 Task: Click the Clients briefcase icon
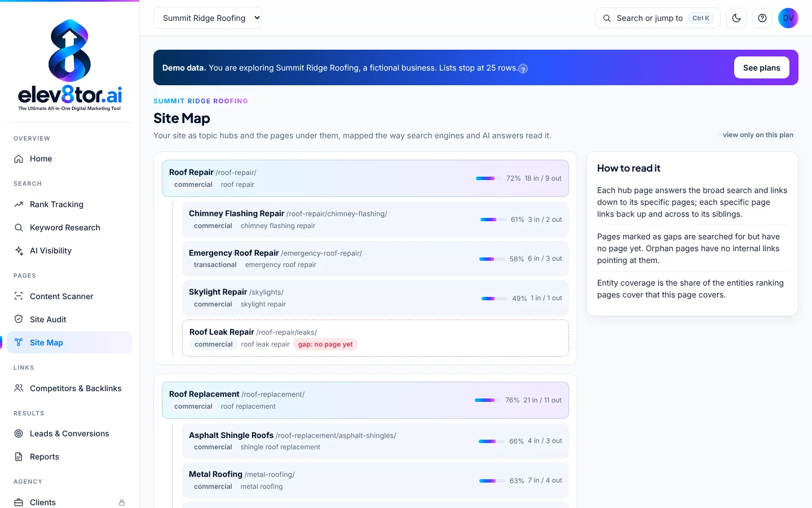tap(19, 502)
